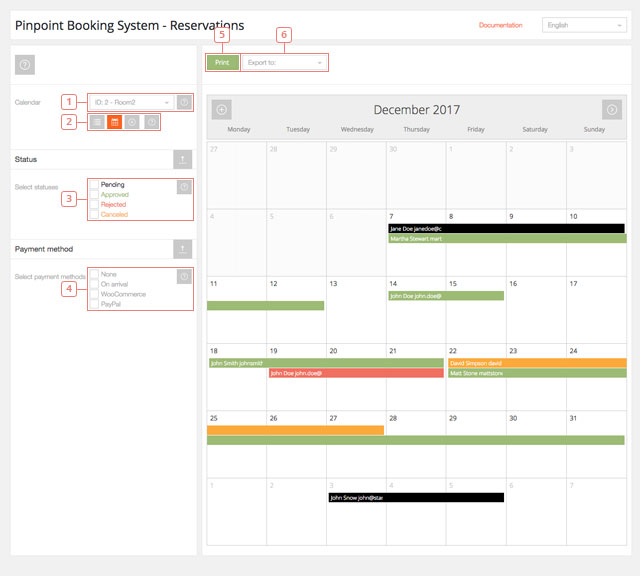
Task: Click the help icon in the statuses box
Action: (184, 187)
